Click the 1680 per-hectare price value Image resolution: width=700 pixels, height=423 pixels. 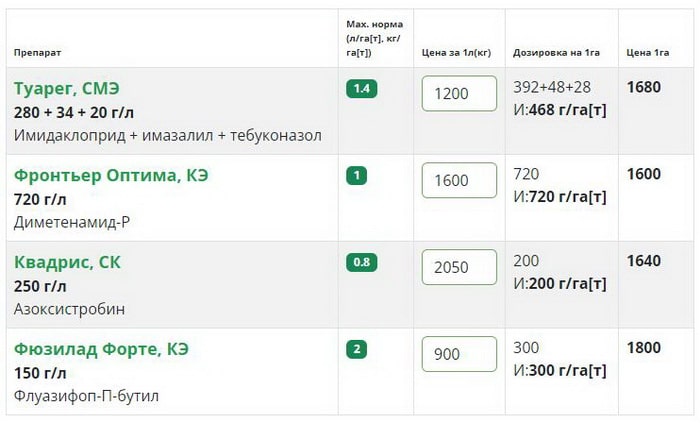pyautogui.click(x=643, y=87)
